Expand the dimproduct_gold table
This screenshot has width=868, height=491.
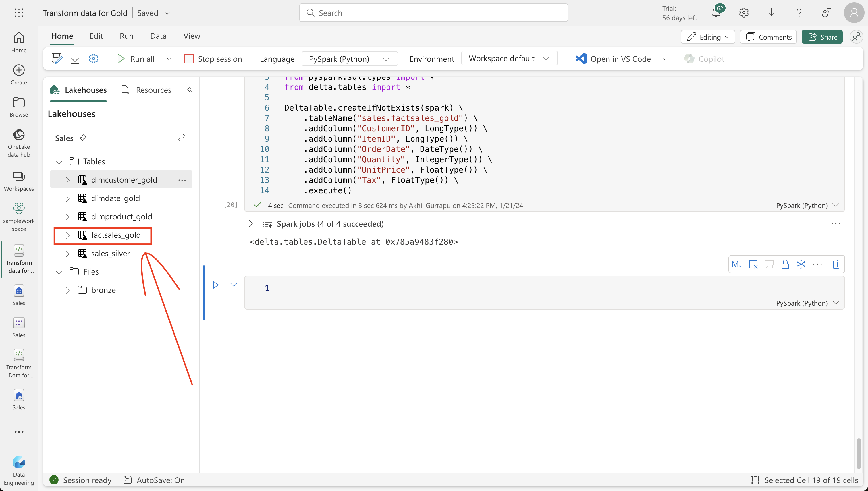coord(67,217)
